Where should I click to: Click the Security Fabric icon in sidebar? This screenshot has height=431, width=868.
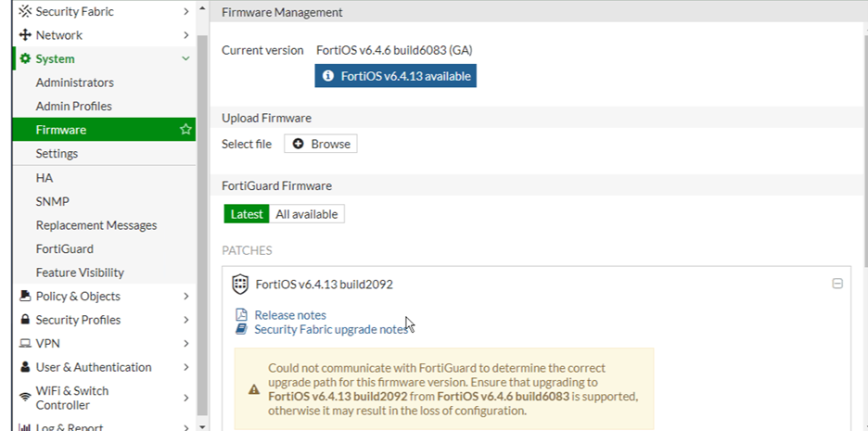[25, 11]
